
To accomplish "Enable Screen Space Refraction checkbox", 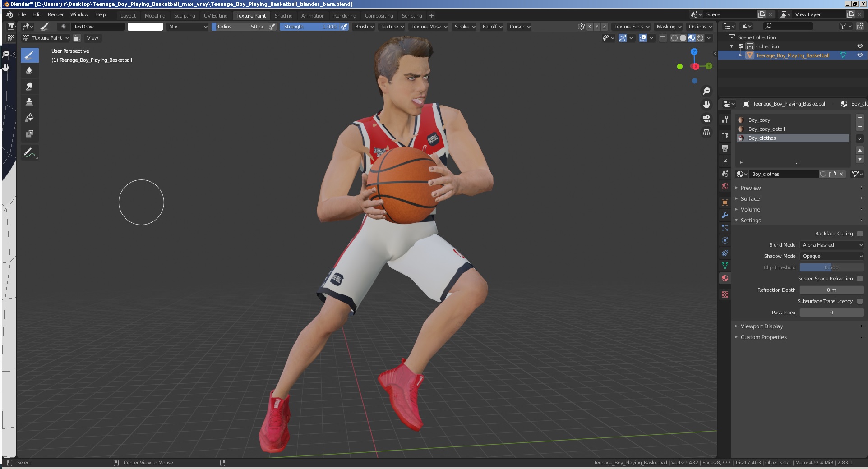I will click(860, 279).
